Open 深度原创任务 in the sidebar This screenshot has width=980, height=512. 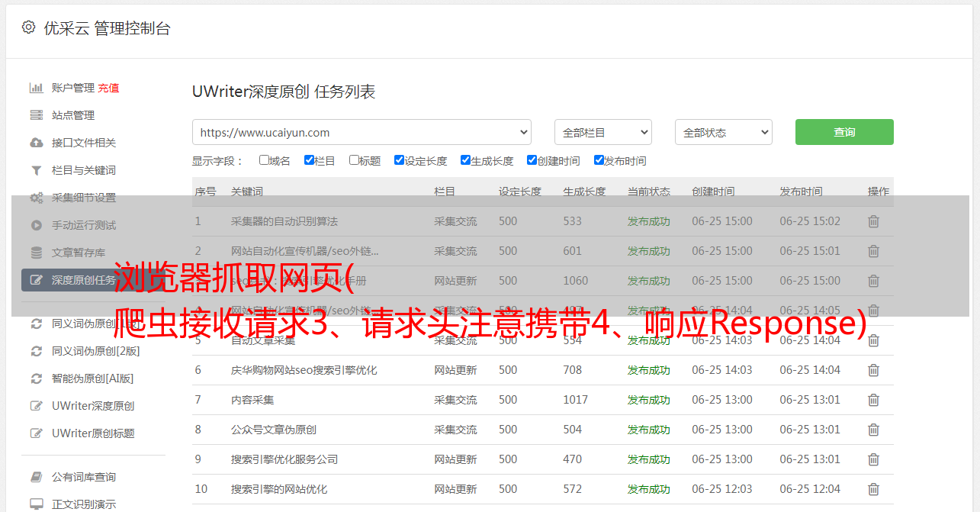(93, 280)
